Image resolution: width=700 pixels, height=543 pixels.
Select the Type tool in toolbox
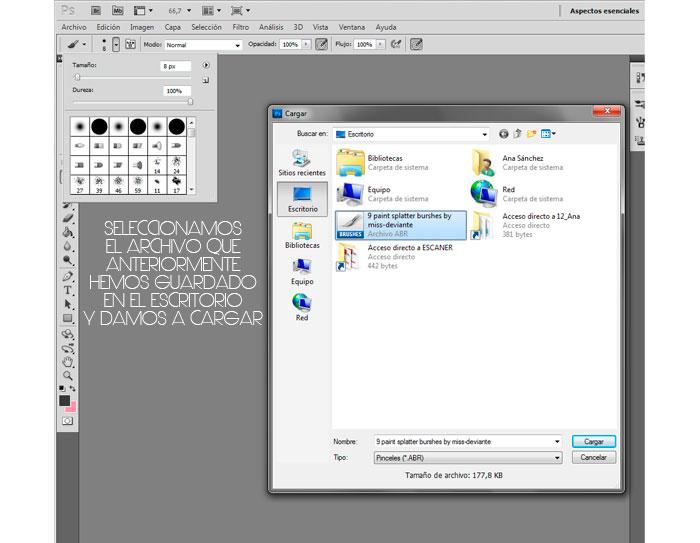tap(68, 290)
